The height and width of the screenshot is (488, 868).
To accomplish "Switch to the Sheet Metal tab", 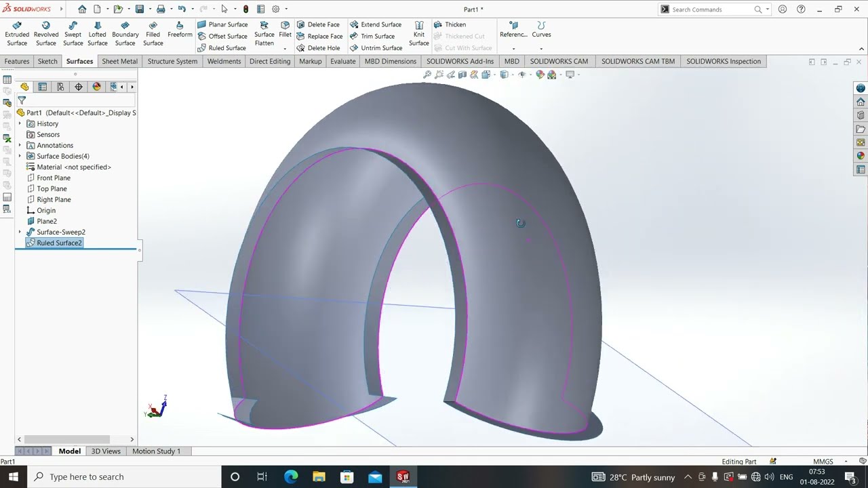I will (x=119, y=61).
